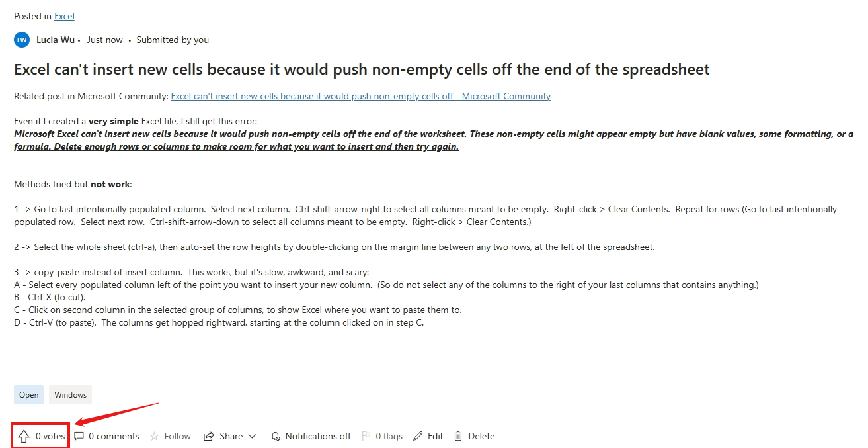Click the notifications bell icon
The height and width of the screenshot is (448, 868).
[276, 436]
